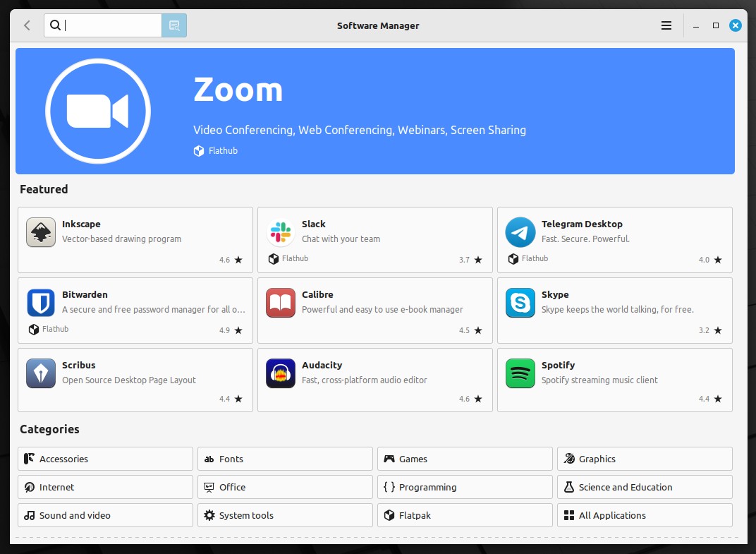Open Inkscape by its name text
Image resolution: width=756 pixels, height=554 pixels.
click(81, 224)
